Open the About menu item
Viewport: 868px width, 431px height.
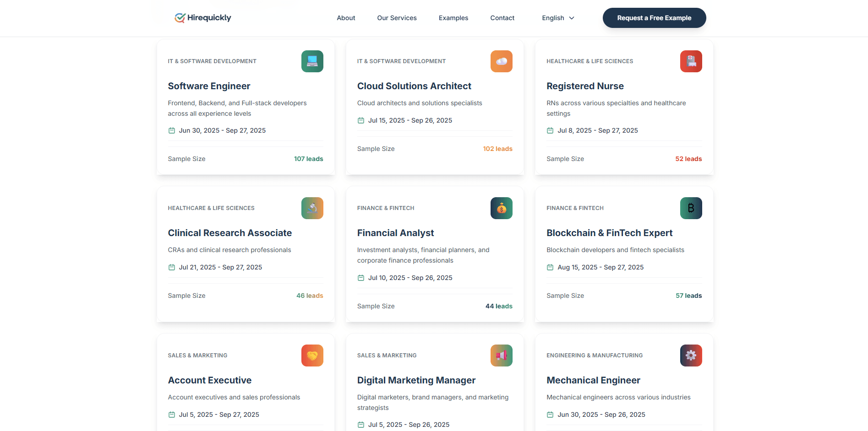[x=346, y=18]
